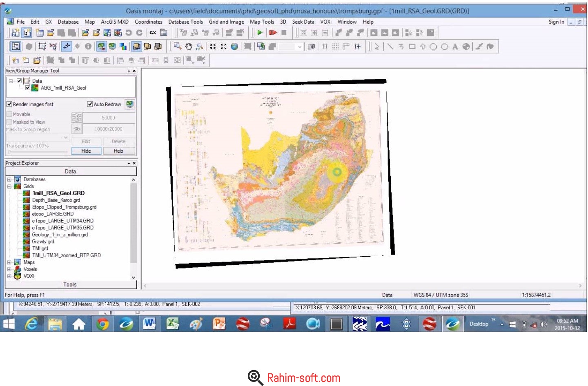Click the Movable checkbox

coord(9,114)
